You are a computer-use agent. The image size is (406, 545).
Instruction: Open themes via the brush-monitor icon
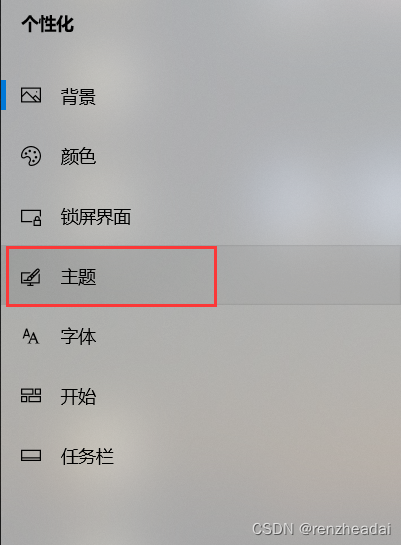pos(31,277)
